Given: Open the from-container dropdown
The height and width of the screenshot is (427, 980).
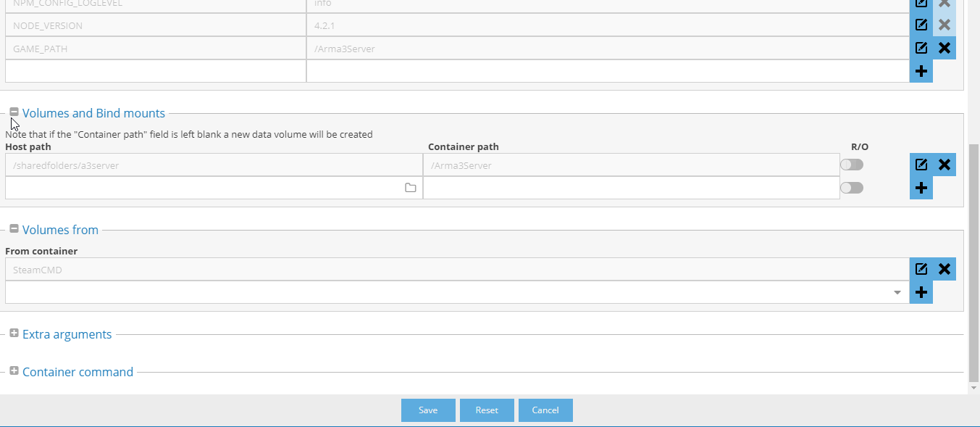Looking at the screenshot, I should pyautogui.click(x=897, y=291).
